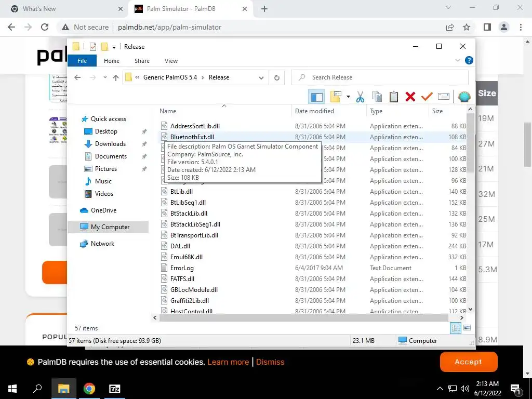
Task: Open the dropdown arrow beside folder options icon
Action: [348, 97]
